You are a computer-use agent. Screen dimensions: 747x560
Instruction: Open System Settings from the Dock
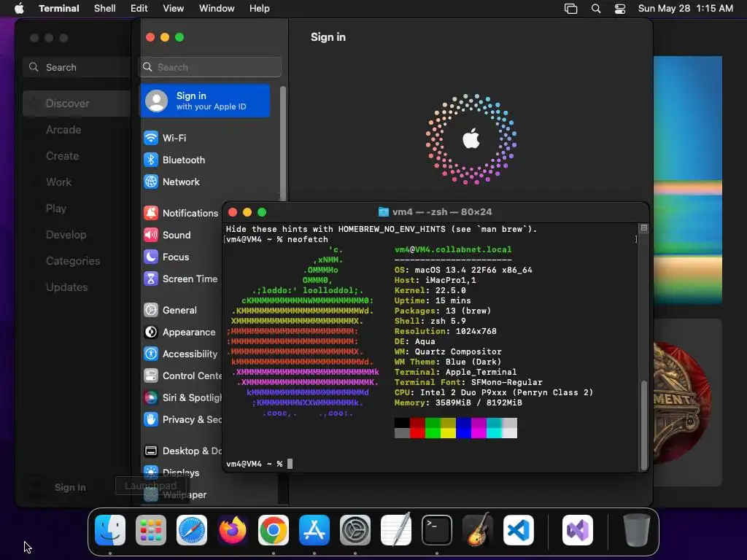[355, 530]
